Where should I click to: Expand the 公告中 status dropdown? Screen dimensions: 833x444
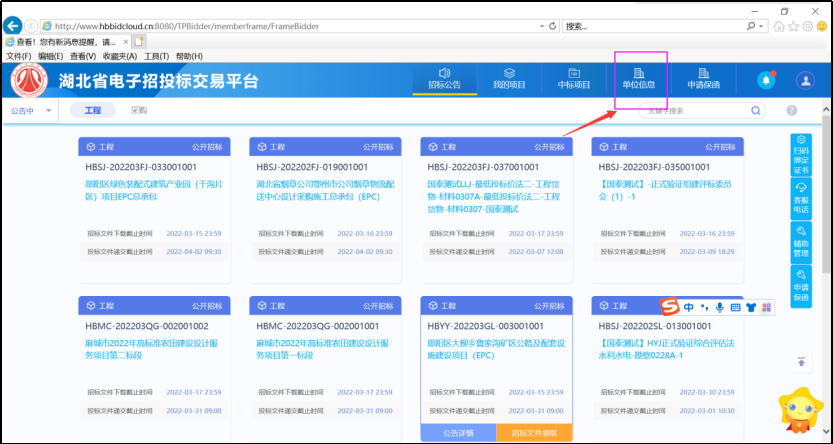point(29,110)
